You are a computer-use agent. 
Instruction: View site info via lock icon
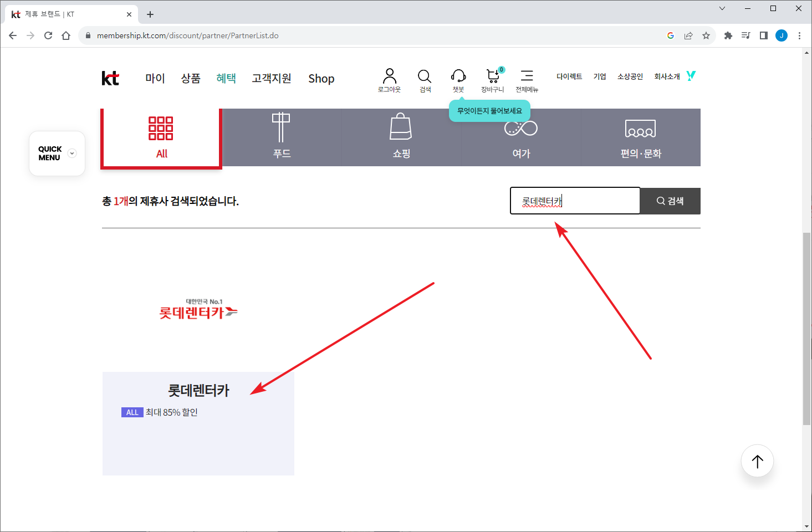(x=88, y=35)
